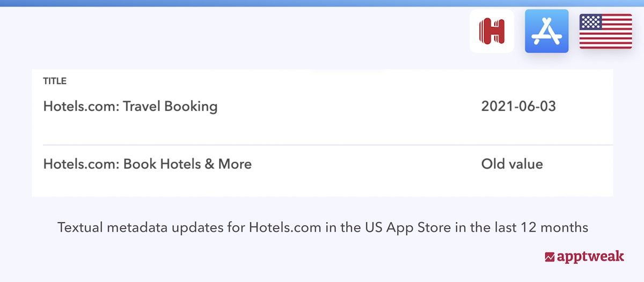Open the blue App Store icon

click(x=546, y=31)
